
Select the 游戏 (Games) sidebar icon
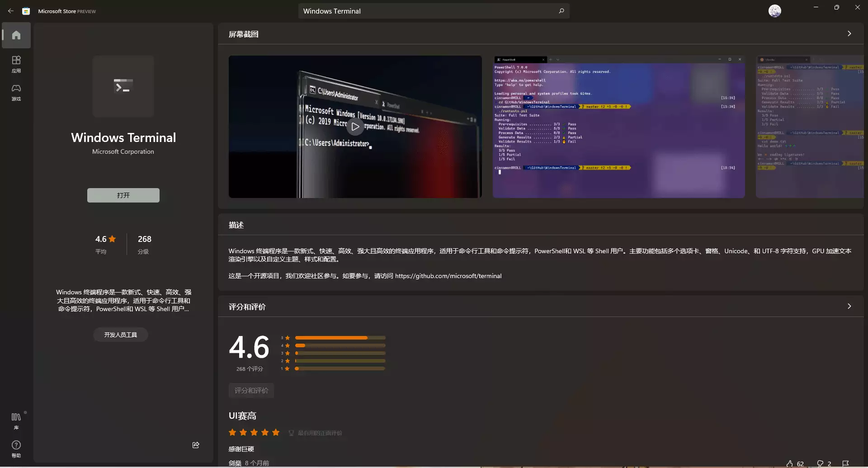pyautogui.click(x=16, y=93)
